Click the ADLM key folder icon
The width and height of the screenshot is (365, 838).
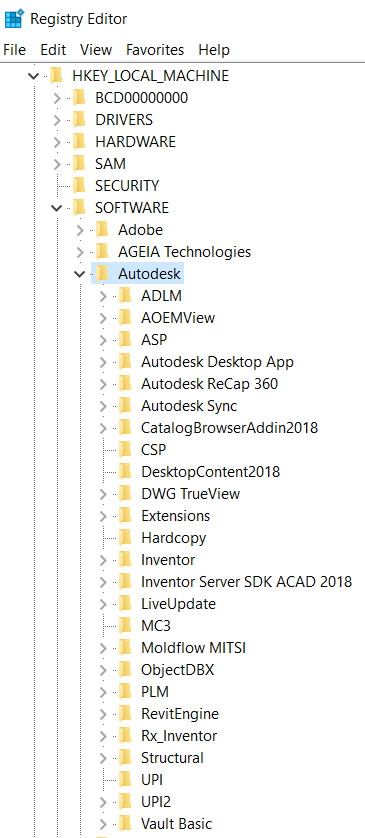(x=125, y=296)
